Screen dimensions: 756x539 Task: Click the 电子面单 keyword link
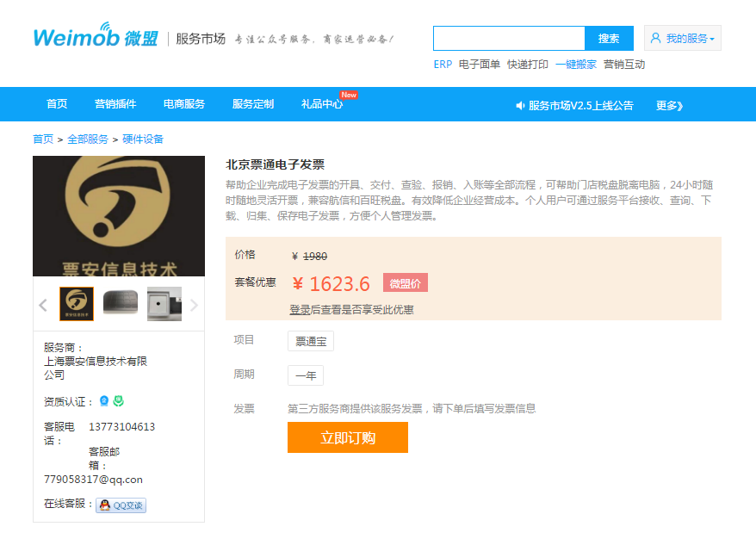[x=480, y=64]
